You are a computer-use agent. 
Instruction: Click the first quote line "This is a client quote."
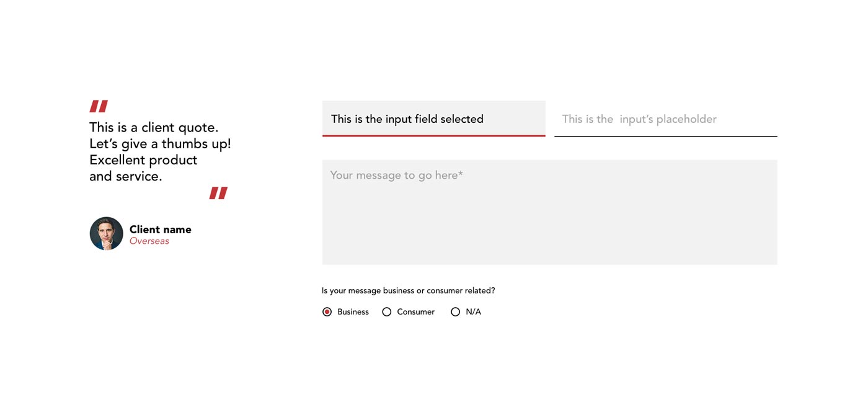[x=154, y=128]
